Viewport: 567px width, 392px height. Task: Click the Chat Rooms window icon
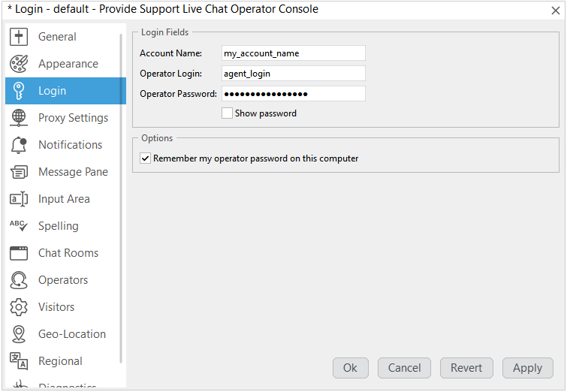pyautogui.click(x=19, y=253)
